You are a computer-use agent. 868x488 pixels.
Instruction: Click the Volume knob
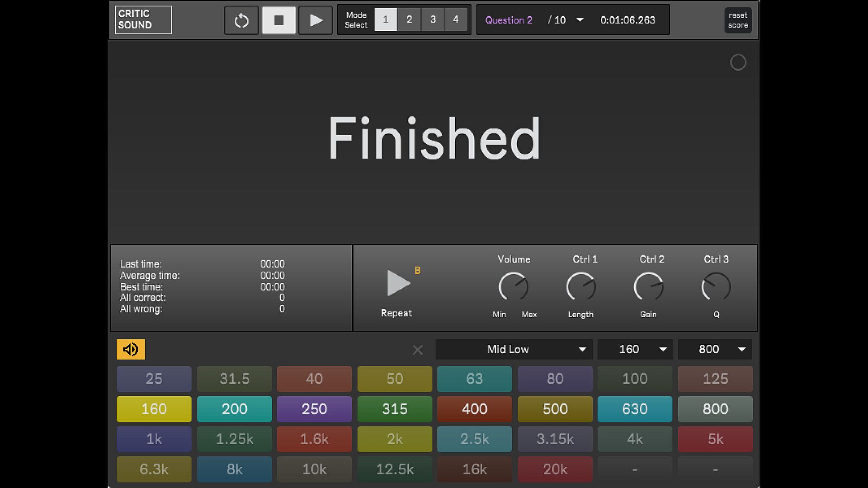tap(513, 286)
